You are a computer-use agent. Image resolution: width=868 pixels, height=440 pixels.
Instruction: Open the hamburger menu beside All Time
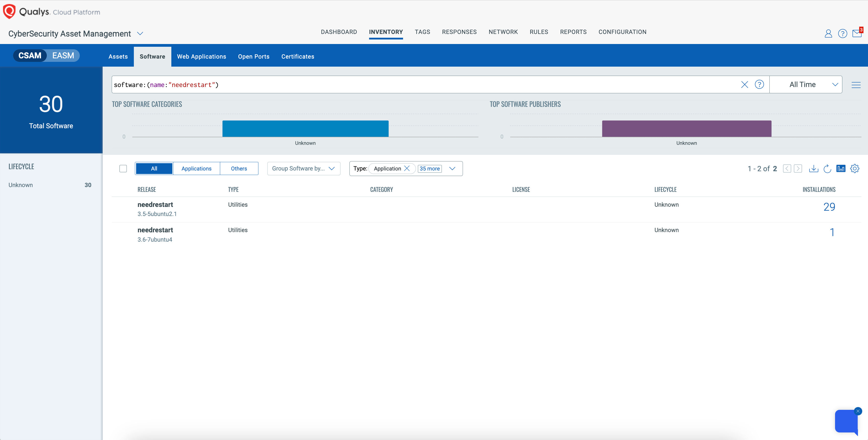pyautogui.click(x=856, y=85)
